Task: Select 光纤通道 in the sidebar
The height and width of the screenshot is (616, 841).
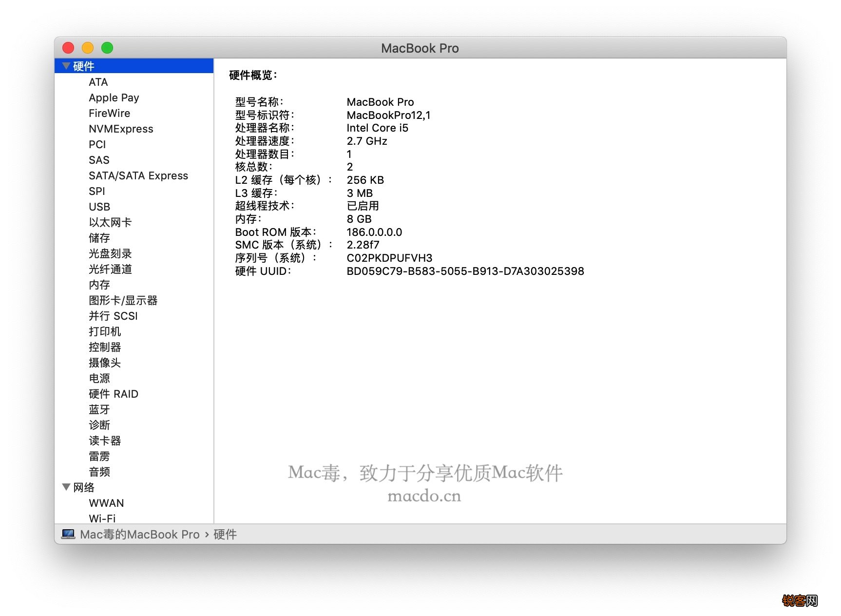Action: pos(110,269)
